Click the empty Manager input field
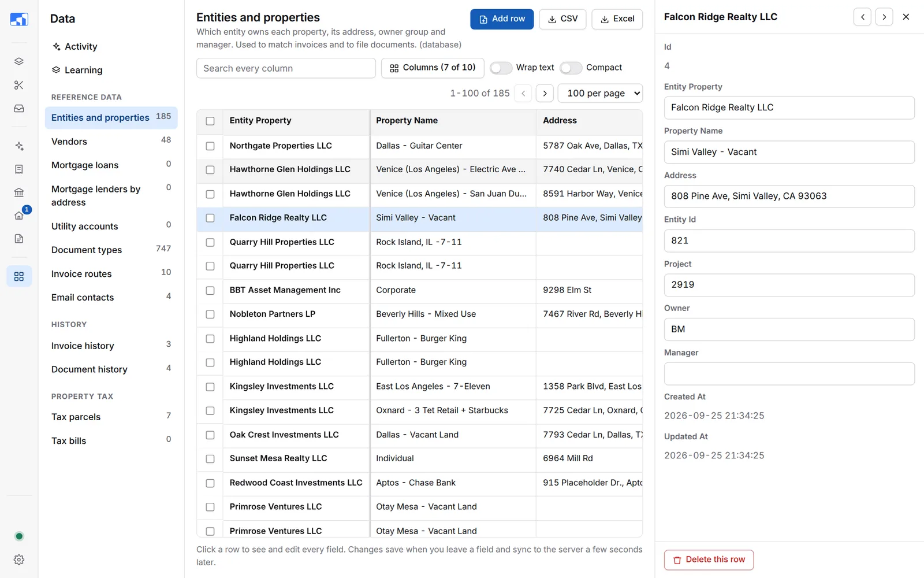 click(789, 373)
